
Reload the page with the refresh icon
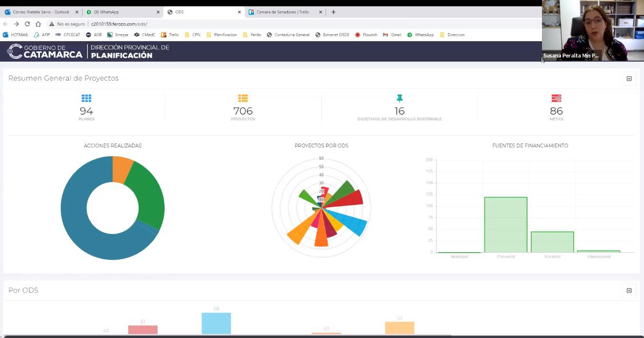point(27,24)
